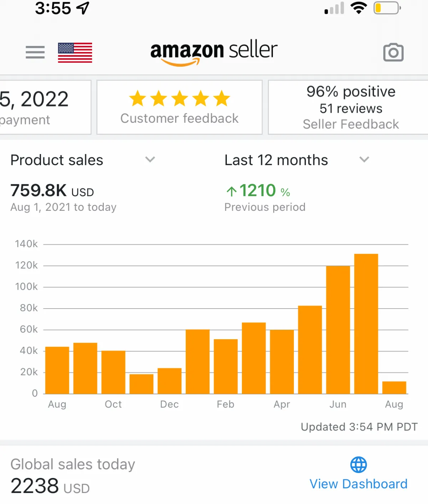The height and width of the screenshot is (504, 428).
Task: Open the Last 12 months dropdown
Action: [364, 159]
